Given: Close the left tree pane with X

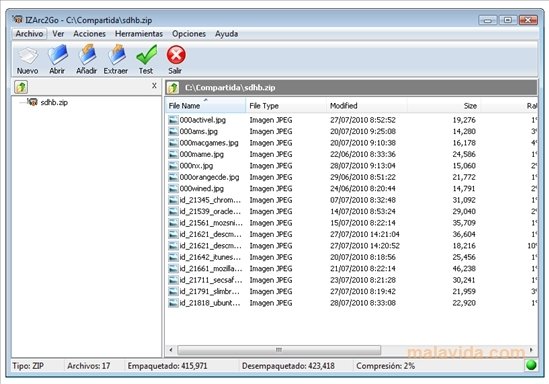Looking at the screenshot, I should click(154, 86).
